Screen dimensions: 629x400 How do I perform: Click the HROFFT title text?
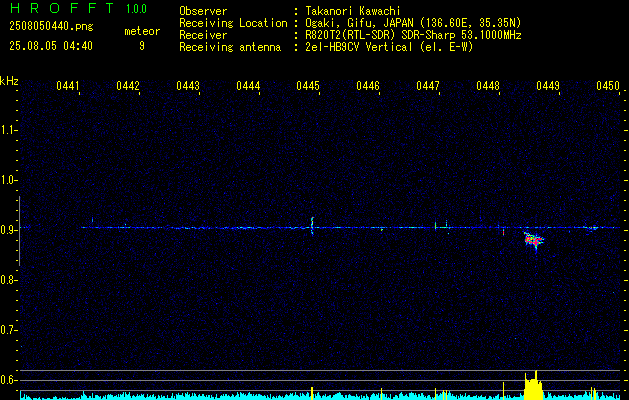[62, 8]
